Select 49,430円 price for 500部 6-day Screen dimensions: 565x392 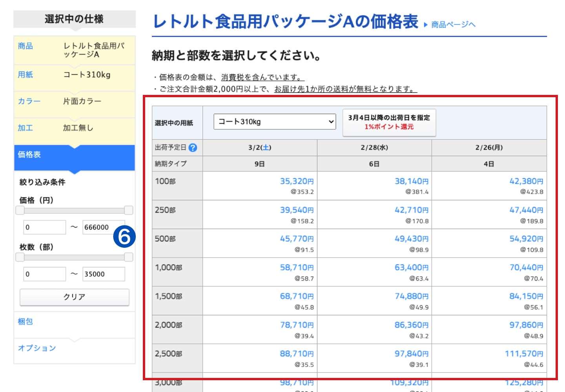click(411, 239)
